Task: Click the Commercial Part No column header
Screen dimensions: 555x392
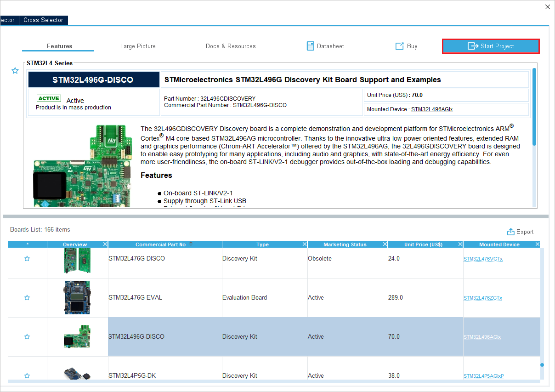Action: (165, 244)
